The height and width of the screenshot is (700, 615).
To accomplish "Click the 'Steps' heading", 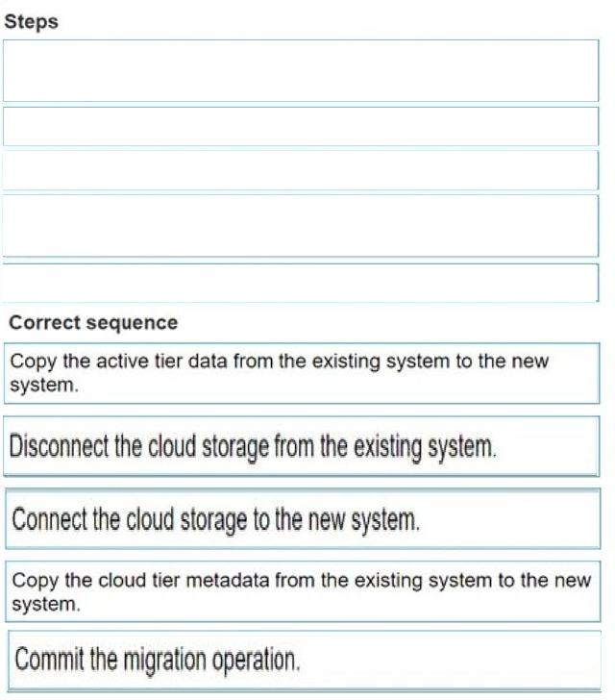I will point(31,22).
